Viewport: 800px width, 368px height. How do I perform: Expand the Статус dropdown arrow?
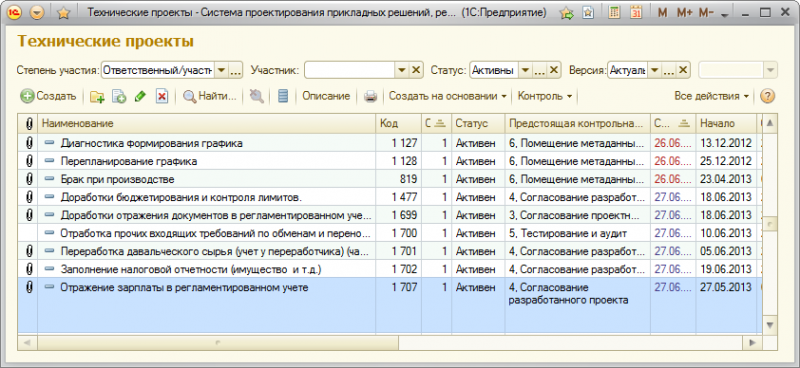pyautogui.click(x=525, y=70)
